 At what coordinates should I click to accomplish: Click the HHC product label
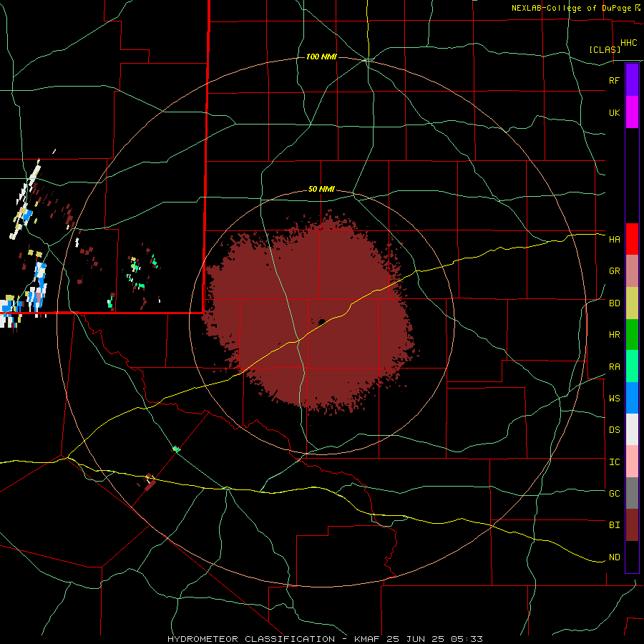pos(628,43)
